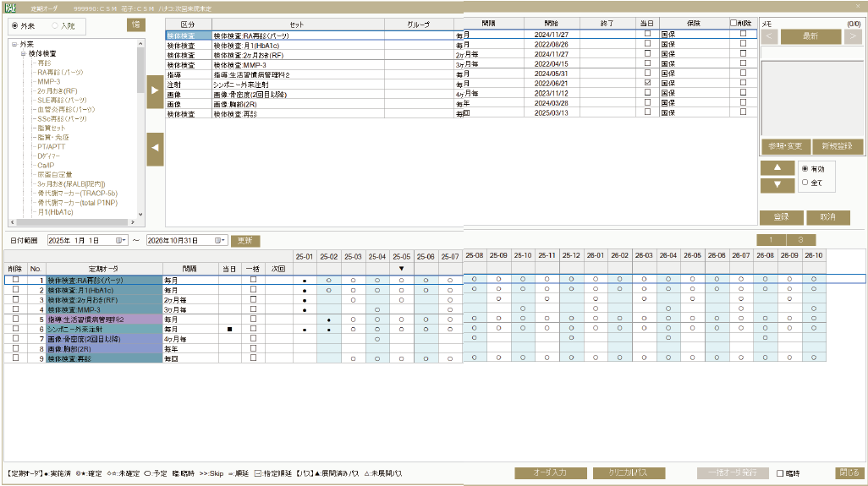Check 当日 for the 2022/08/26 row
The height and width of the screenshot is (486, 868).
click(647, 43)
